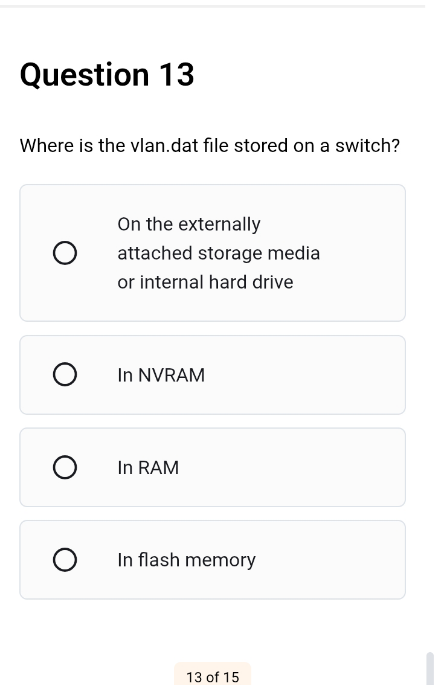This screenshot has height=685, width=434.
Task: Select the 'In flash memory' radio button
Action: tap(65, 560)
